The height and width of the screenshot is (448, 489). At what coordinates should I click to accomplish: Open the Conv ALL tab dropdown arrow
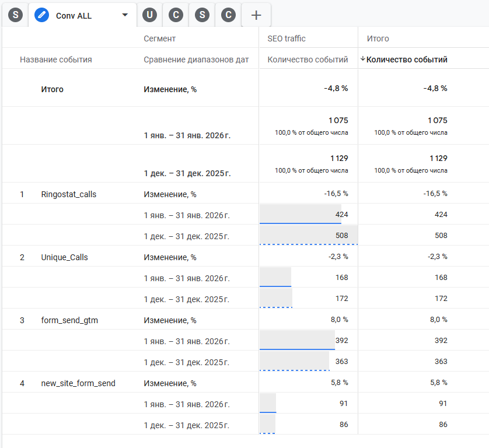click(x=125, y=15)
